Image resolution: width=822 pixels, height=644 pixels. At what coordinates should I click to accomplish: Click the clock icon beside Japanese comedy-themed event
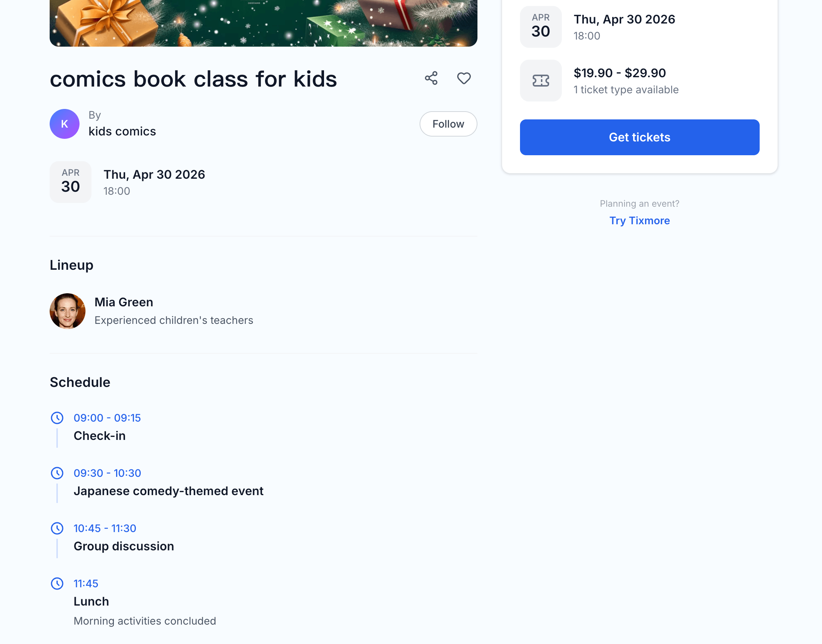click(57, 473)
